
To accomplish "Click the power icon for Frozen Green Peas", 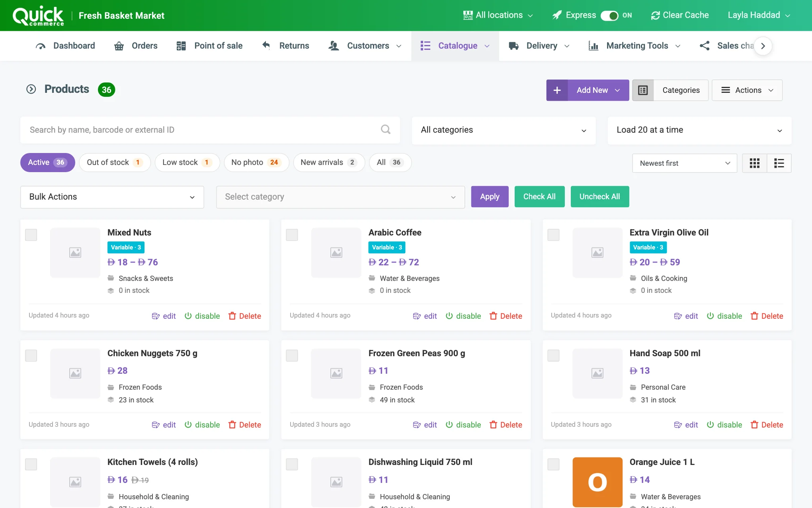I will (449, 424).
